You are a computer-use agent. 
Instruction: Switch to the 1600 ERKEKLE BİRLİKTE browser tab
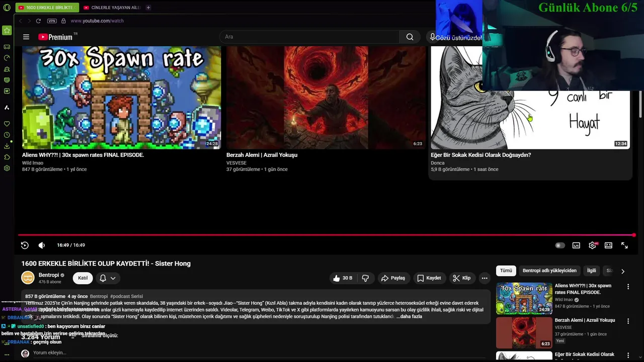coord(47,8)
